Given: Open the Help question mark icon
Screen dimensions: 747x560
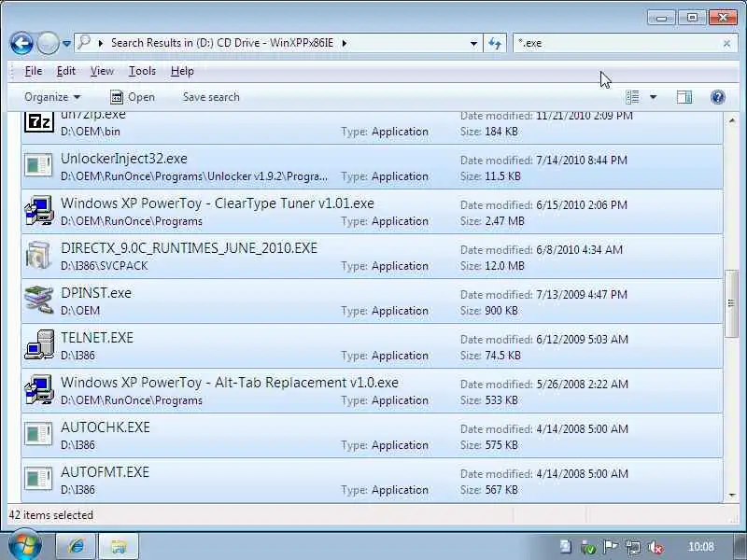Looking at the screenshot, I should coord(717,97).
